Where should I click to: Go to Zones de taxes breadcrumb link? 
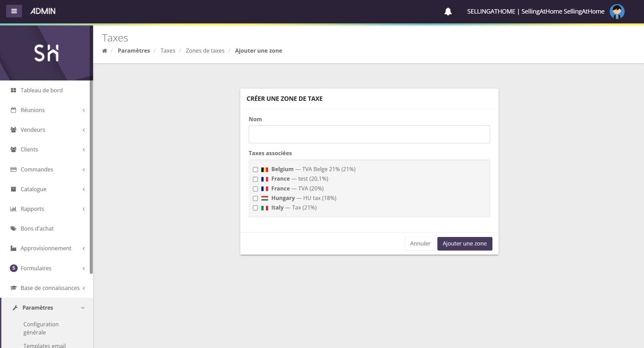[205, 51]
